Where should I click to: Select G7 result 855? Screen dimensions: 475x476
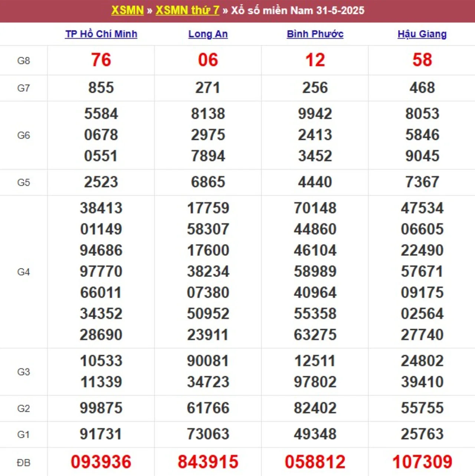point(101,88)
